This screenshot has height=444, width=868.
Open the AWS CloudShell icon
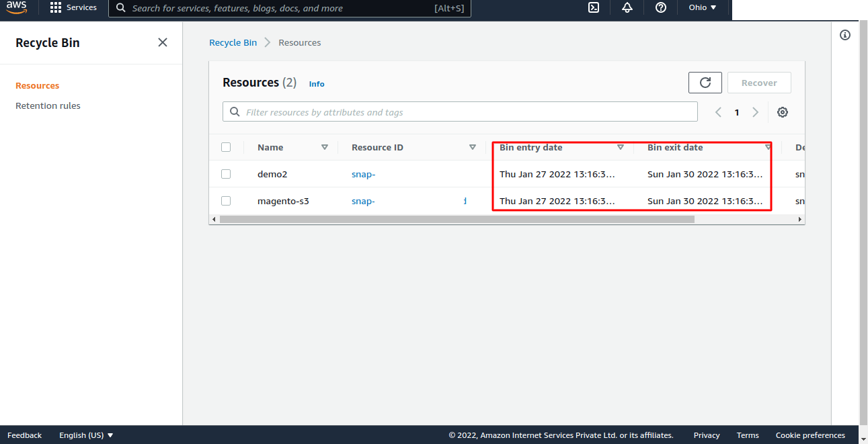click(x=593, y=8)
